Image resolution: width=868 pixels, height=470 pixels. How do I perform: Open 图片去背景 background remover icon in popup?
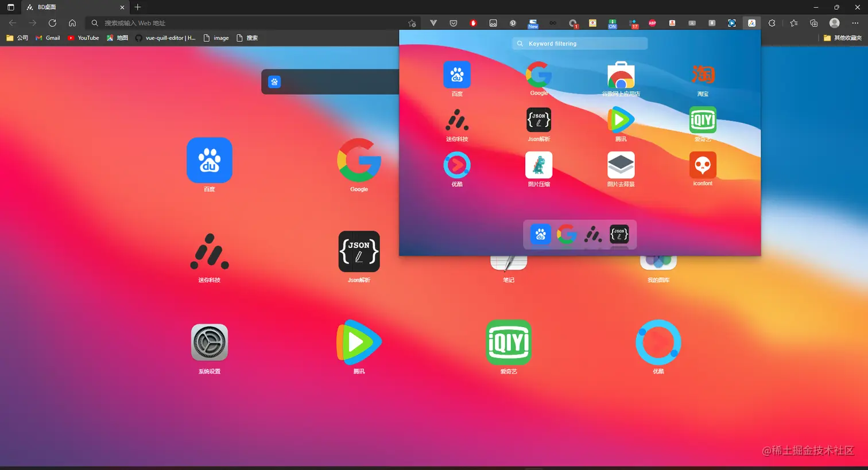621,165
